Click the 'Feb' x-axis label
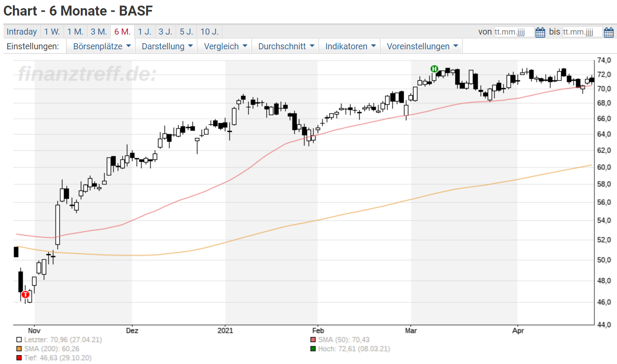The width and height of the screenshot is (617, 364). click(318, 331)
